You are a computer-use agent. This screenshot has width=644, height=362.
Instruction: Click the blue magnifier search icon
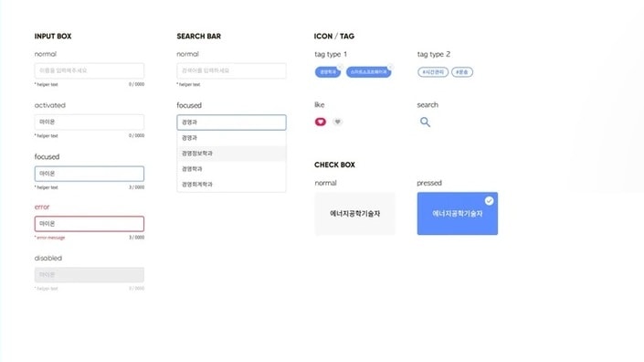pyautogui.click(x=425, y=122)
